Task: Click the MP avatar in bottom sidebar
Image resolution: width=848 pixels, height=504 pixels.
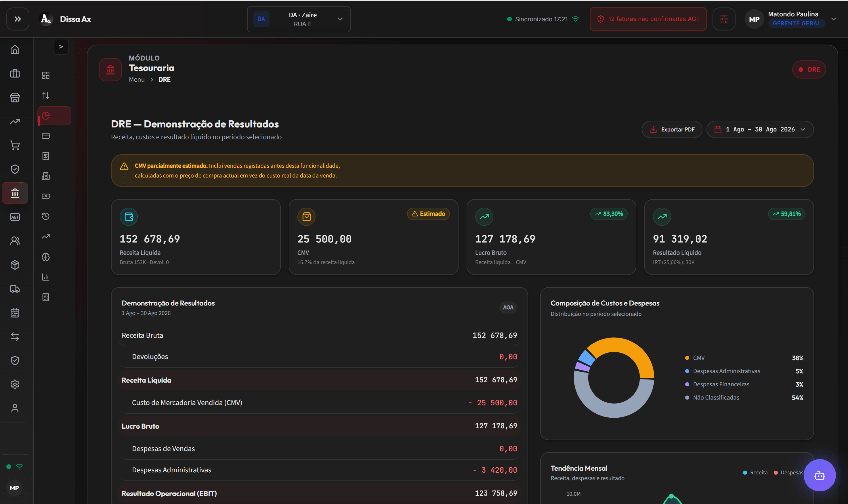Action: 14,488
